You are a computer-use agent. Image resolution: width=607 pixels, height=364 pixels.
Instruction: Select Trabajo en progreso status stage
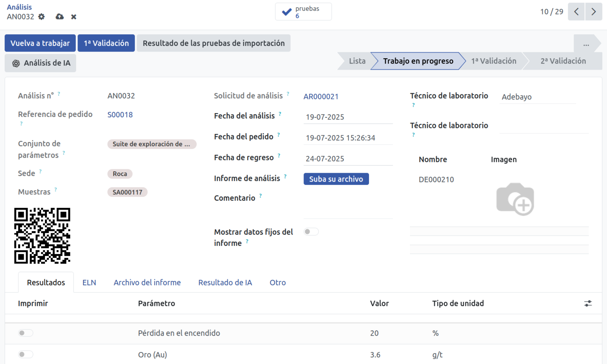tap(418, 61)
